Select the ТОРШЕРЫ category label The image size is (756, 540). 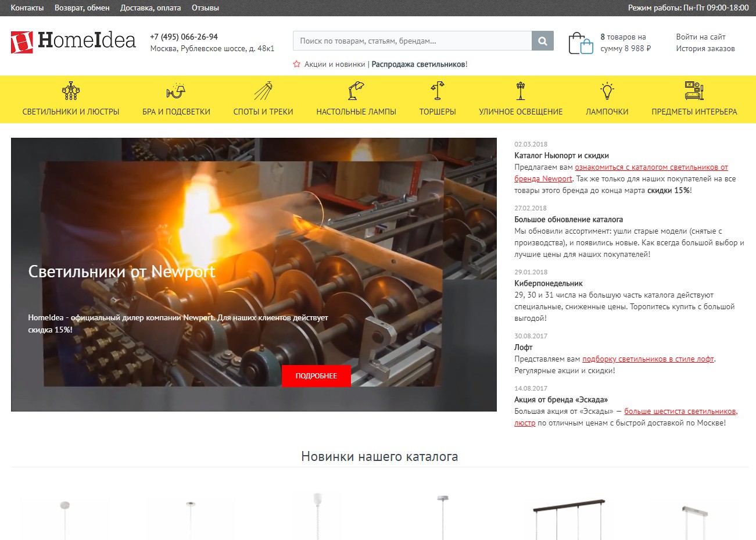438,112
